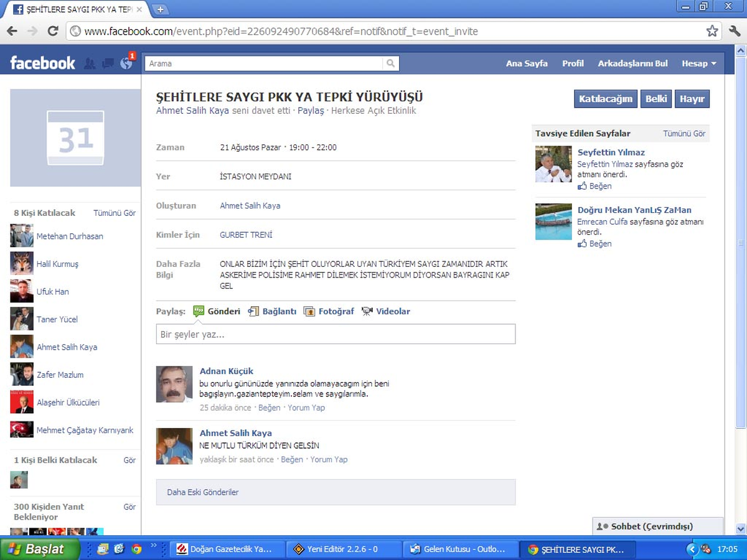Open messages icon in Facebook header
The width and height of the screenshot is (747, 560).
[x=108, y=63]
